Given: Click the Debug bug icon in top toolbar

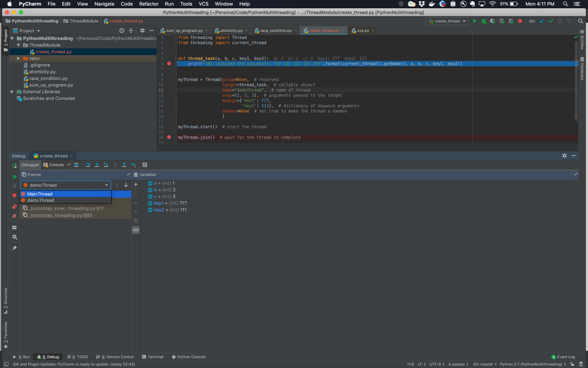Looking at the screenshot, I should coord(484,21).
